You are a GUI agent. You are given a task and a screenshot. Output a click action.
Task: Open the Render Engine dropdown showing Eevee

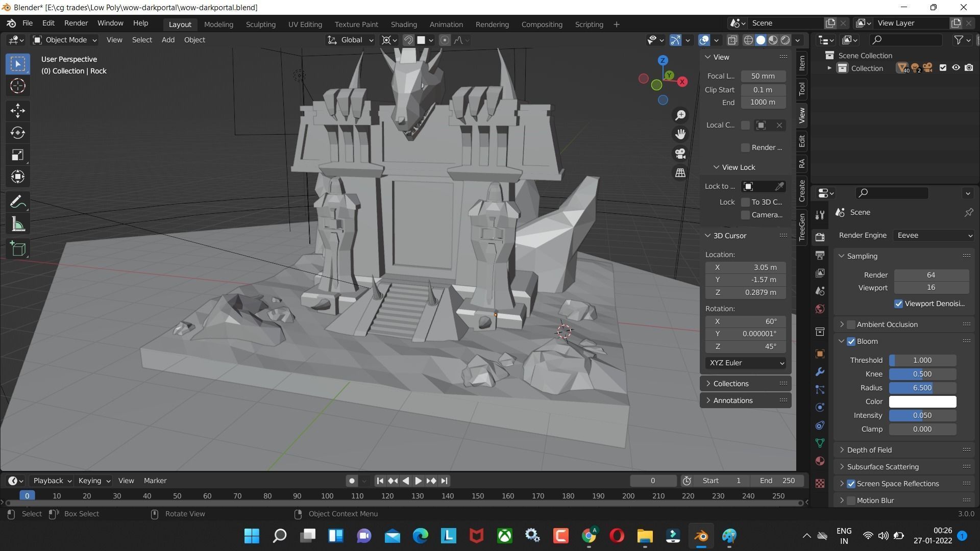pos(933,235)
